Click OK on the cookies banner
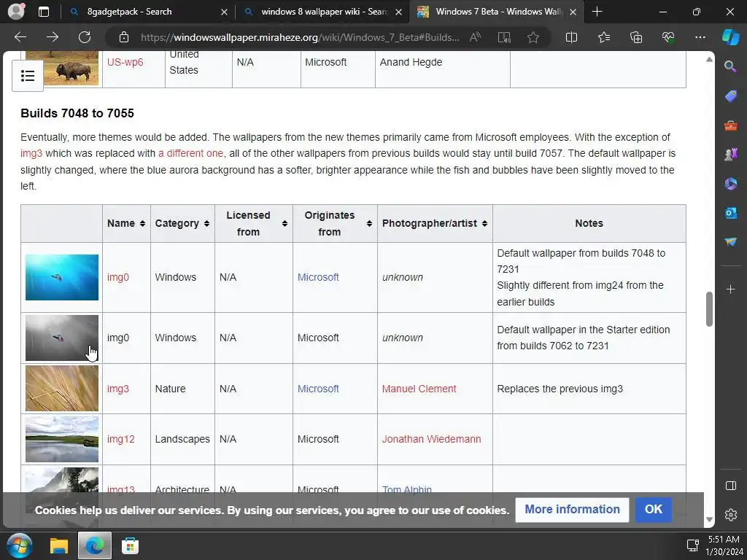Viewport: 747px width, 560px height. point(653,510)
